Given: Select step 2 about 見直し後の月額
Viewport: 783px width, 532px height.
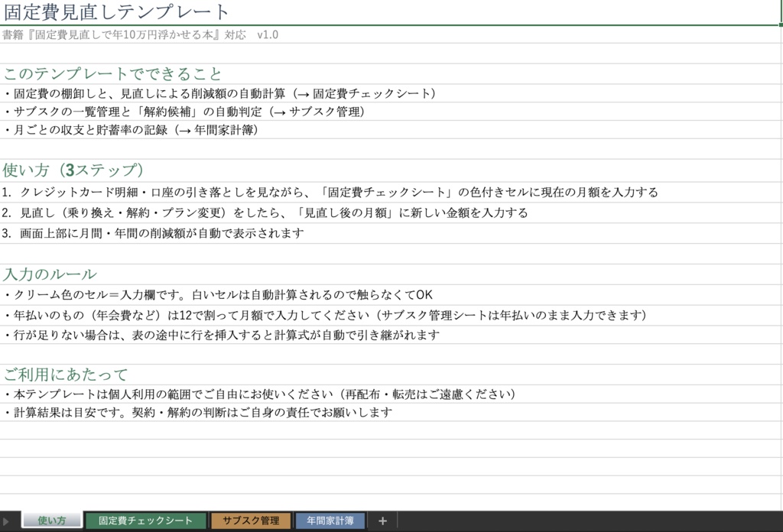Looking at the screenshot, I should (x=265, y=213).
